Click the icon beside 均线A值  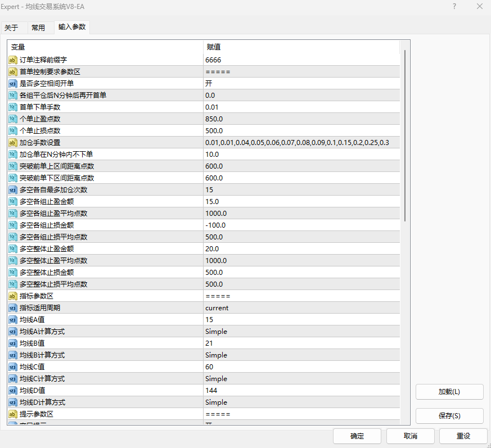pyautogui.click(x=13, y=320)
